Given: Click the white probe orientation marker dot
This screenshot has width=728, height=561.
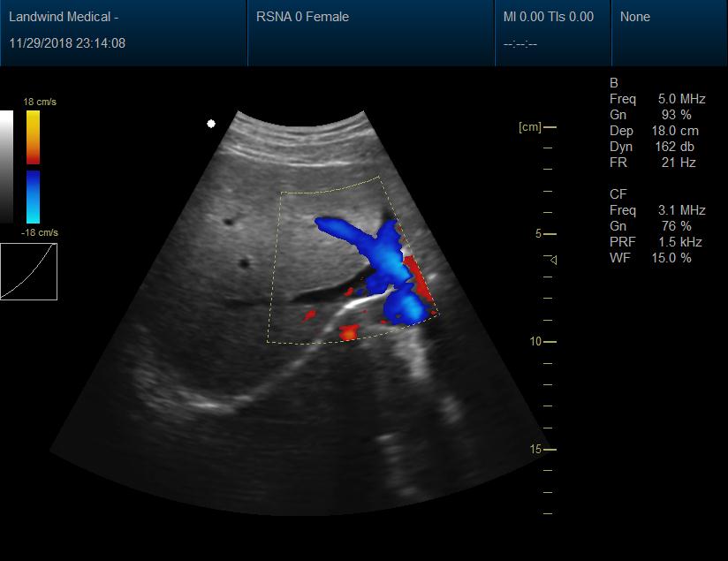Looking at the screenshot, I should pyautogui.click(x=211, y=124).
